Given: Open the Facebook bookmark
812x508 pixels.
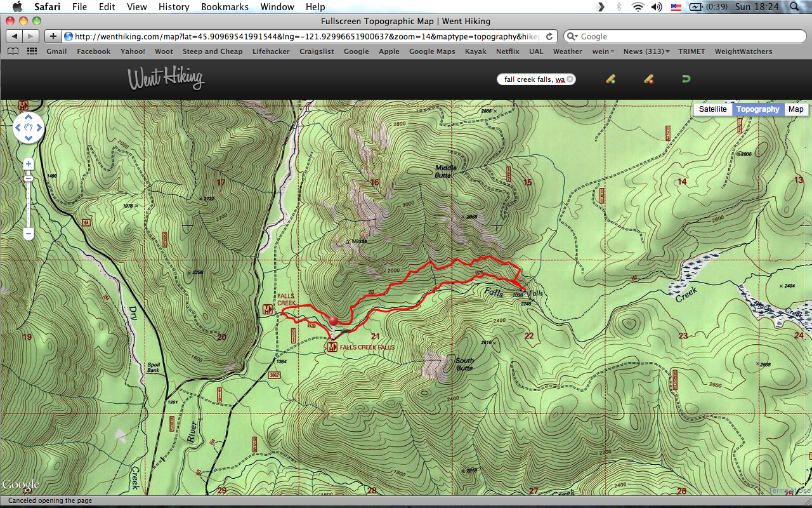Looking at the screenshot, I should tap(94, 51).
